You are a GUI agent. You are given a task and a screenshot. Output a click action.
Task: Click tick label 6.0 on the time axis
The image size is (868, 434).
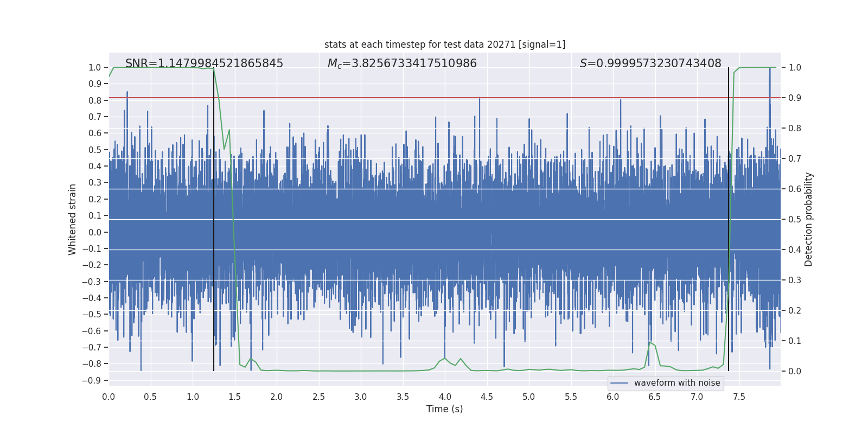click(x=613, y=397)
